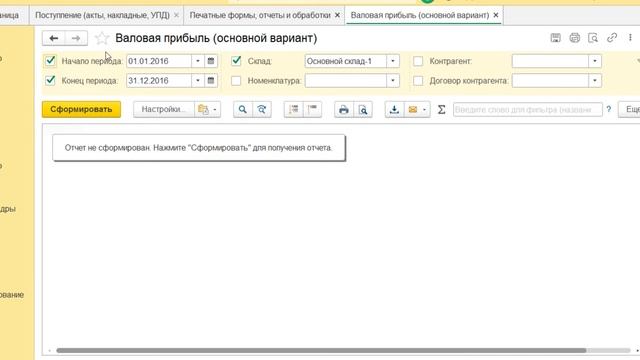The height and width of the screenshot is (360, 640).
Task: Click the empty Договор контрагента field
Action: [x=550, y=80]
